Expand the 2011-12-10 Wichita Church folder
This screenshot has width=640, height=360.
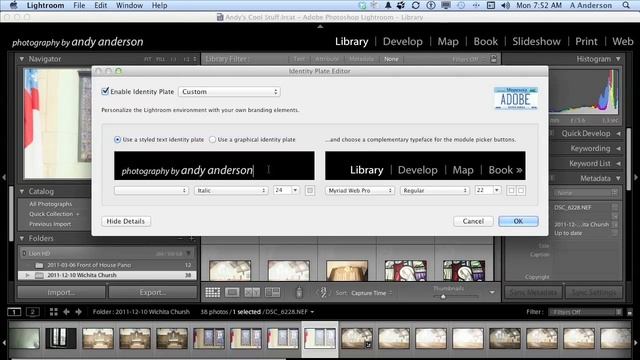27,275
